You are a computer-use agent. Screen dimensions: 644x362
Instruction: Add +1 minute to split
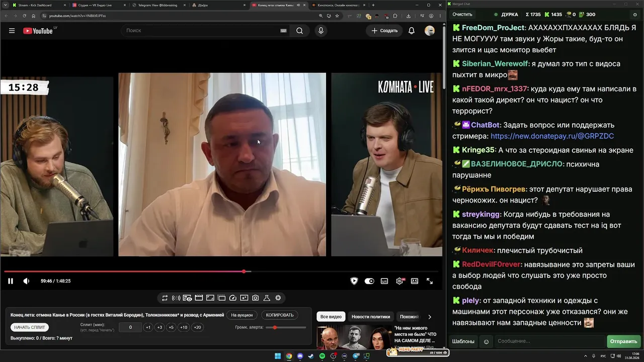coord(148,327)
